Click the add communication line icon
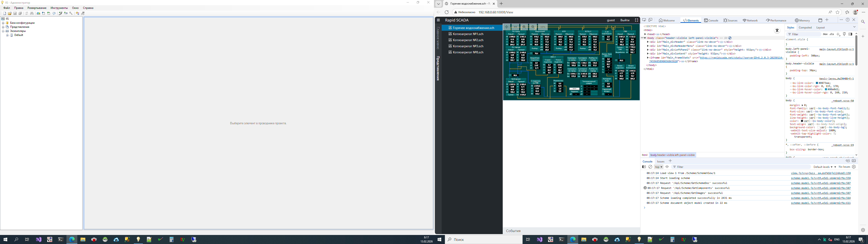Image resolution: width=868 pixels, height=244 pixels. click(61, 14)
